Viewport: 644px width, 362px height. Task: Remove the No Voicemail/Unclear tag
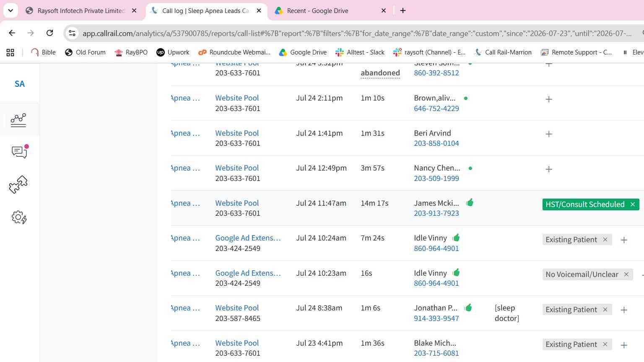(x=626, y=274)
